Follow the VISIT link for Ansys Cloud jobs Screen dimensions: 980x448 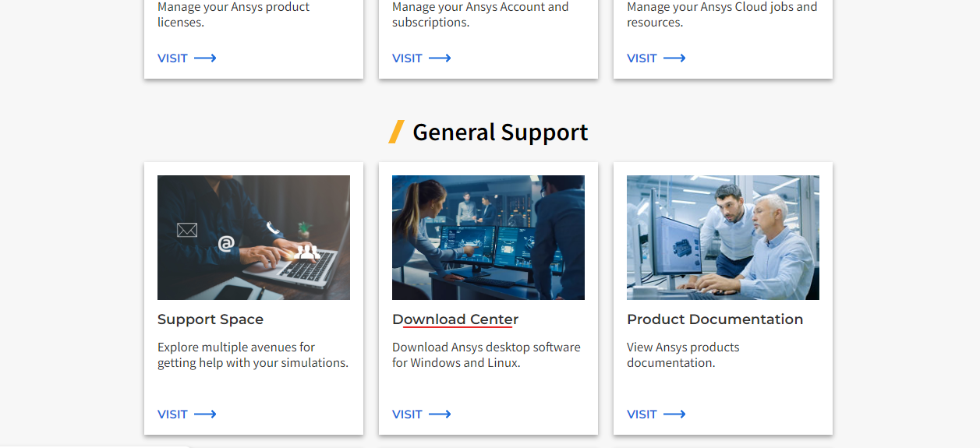(x=642, y=58)
